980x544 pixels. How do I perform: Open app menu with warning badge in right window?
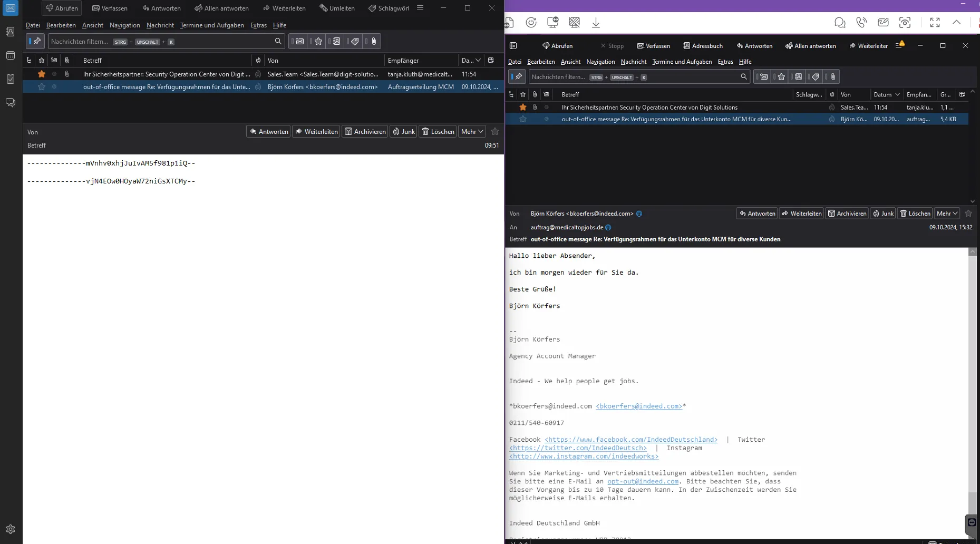900,45
